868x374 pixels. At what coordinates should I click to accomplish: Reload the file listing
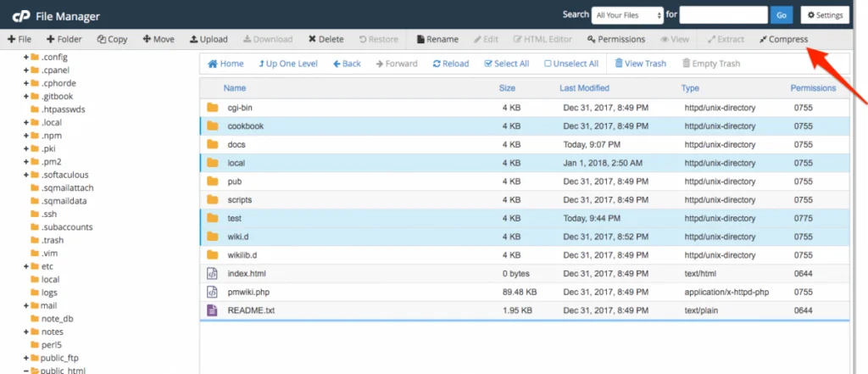point(451,64)
